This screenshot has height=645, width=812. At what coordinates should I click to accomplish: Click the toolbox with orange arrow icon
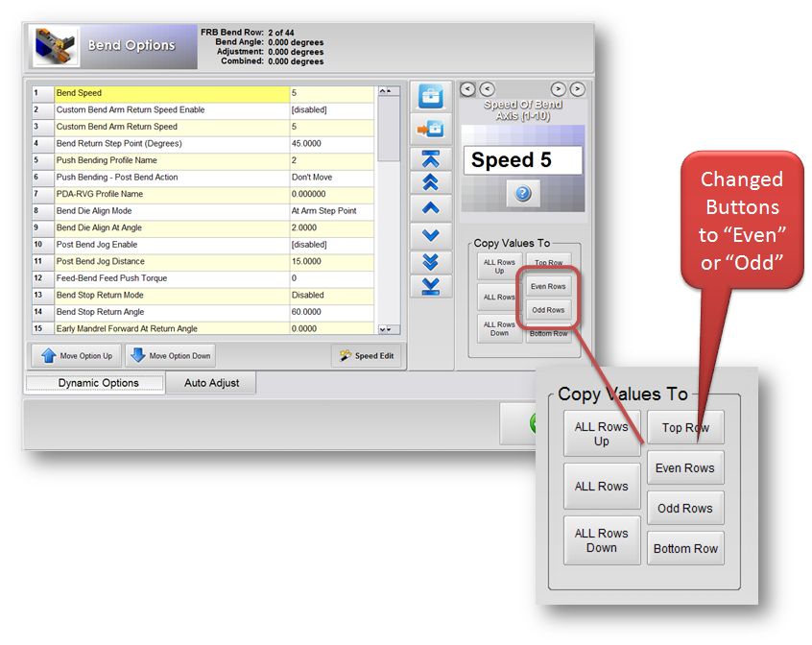431,129
